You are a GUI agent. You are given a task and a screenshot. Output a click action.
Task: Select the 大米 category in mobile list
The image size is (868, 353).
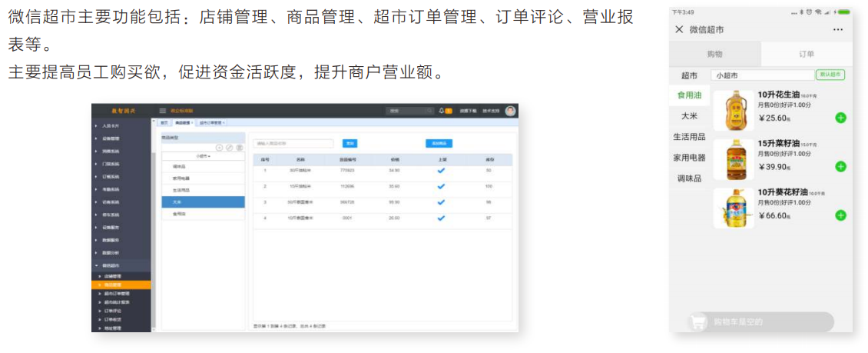pos(689,116)
